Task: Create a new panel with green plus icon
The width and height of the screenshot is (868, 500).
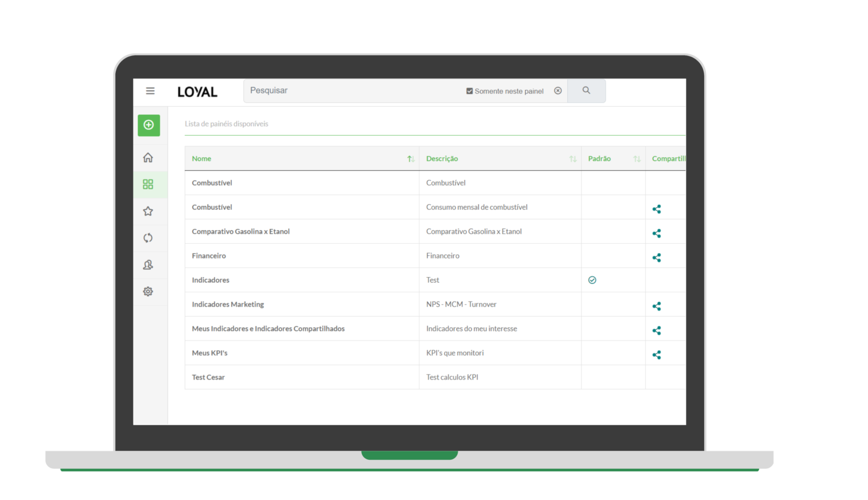Action: click(148, 125)
